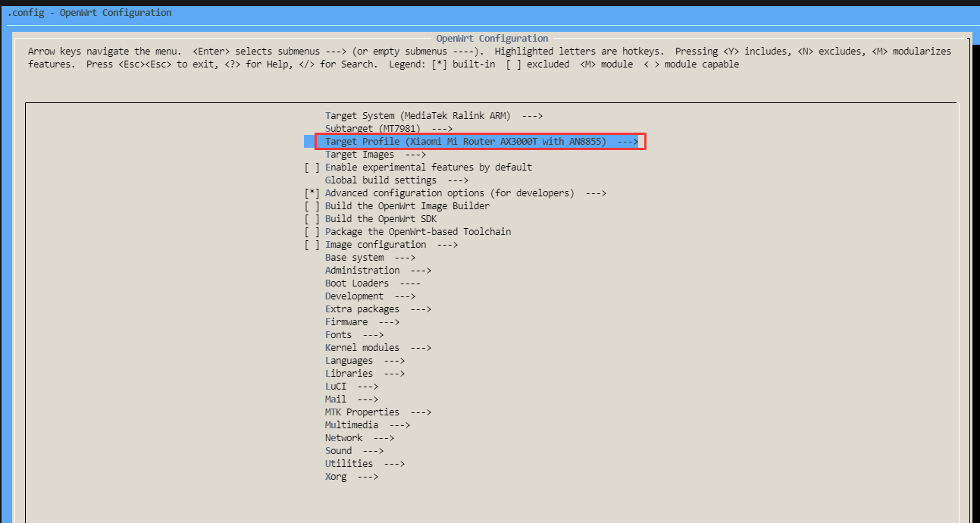Open the MTK Properties submenu
This screenshot has width=980, height=523.
(x=378, y=412)
